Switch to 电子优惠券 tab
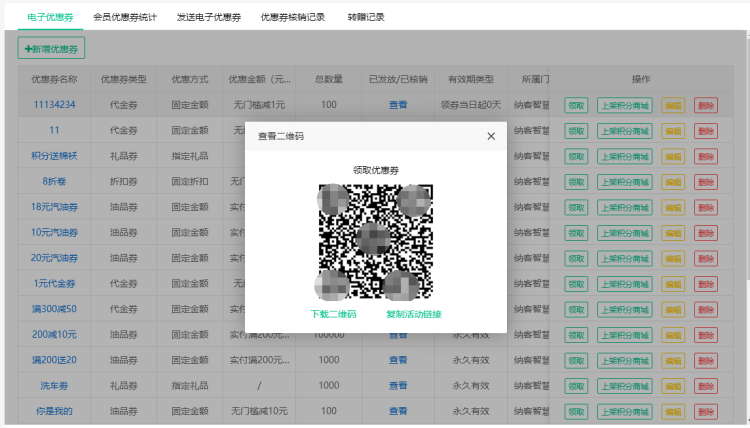Viewport: 750px width, 428px height. 50,17
